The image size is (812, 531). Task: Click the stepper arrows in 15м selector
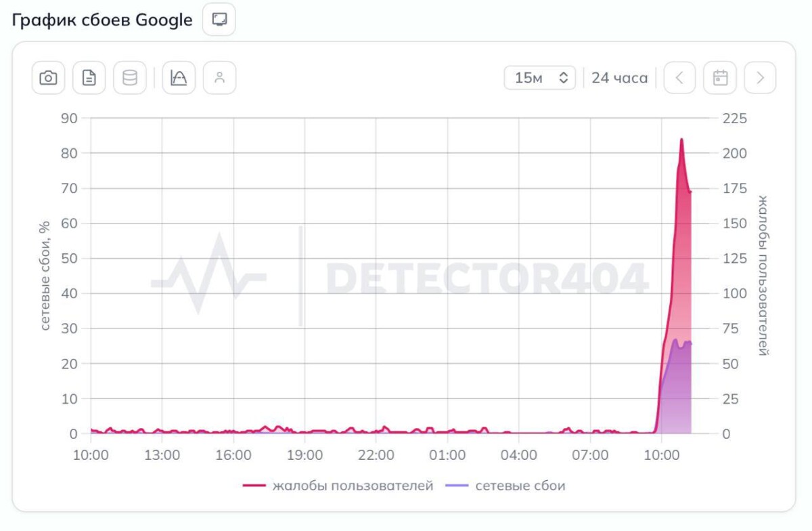[x=563, y=78]
